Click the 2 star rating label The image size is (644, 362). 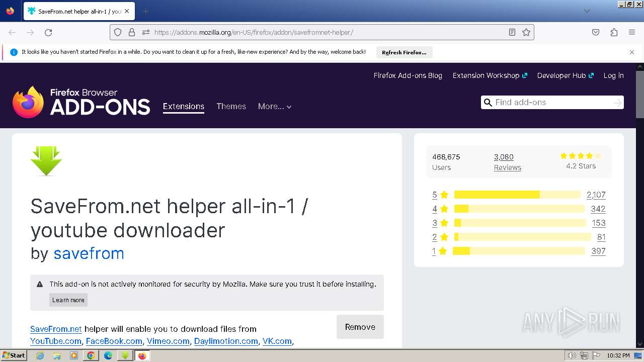click(440, 237)
